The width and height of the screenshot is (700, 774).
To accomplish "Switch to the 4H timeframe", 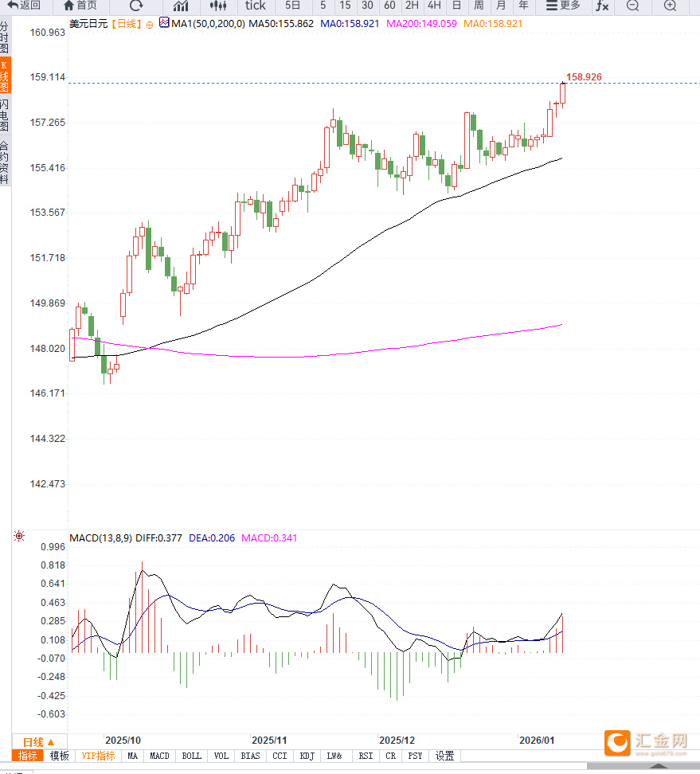I will point(434,6).
